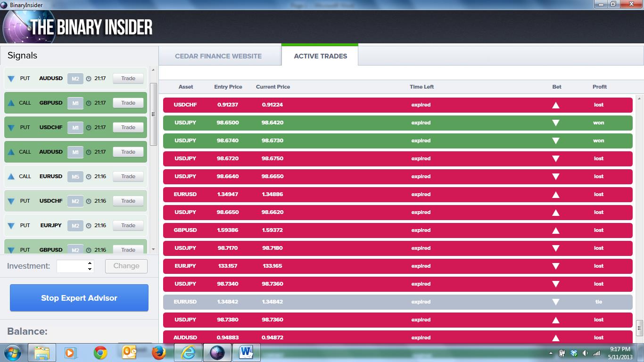Click the BinaryInsider taskbar icon
Viewport: 644px width, 362px height.
[217, 353]
